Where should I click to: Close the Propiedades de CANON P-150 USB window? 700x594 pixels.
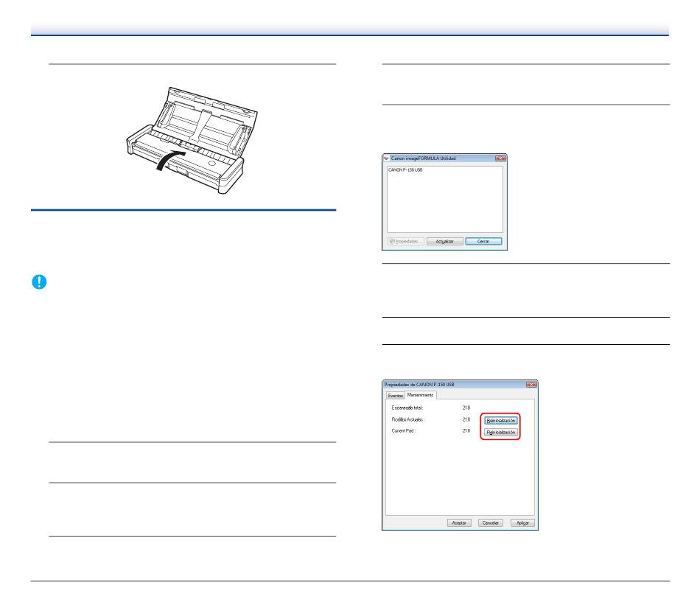pos(531,385)
